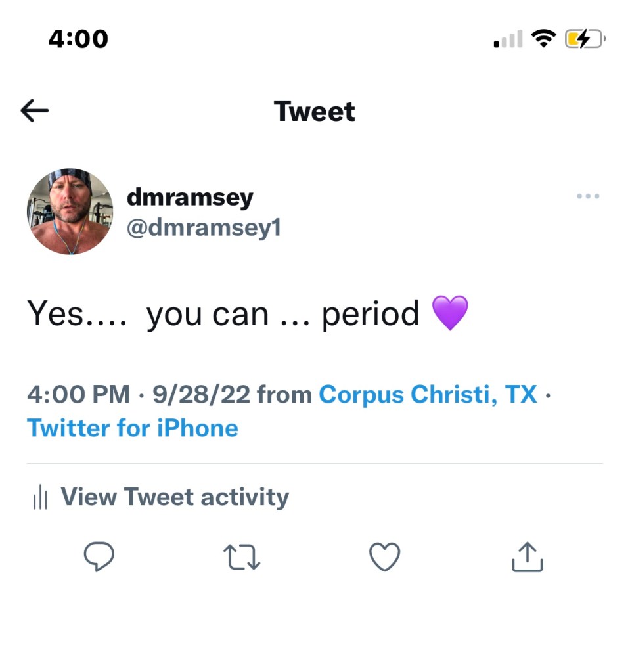Open dmramsey's profile picture
The height and width of the screenshot is (672, 630).
pyautogui.click(x=70, y=212)
